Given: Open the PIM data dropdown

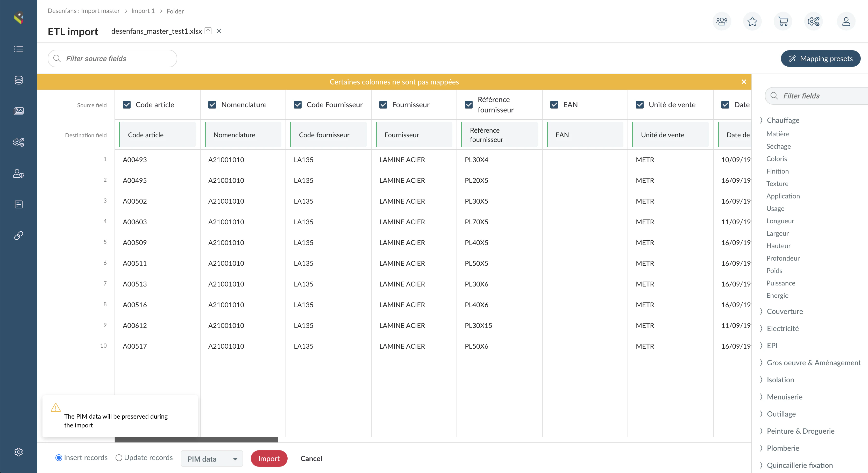Looking at the screenshot, I should [x=212, y=458].
